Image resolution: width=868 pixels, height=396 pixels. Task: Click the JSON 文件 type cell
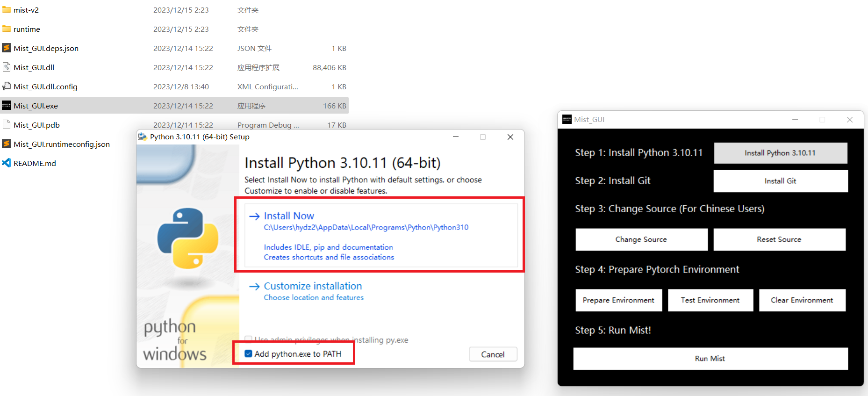click(x=254, y=48)
